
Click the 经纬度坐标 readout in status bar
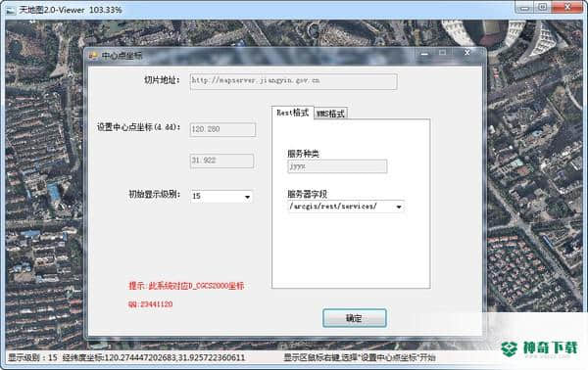154,357
